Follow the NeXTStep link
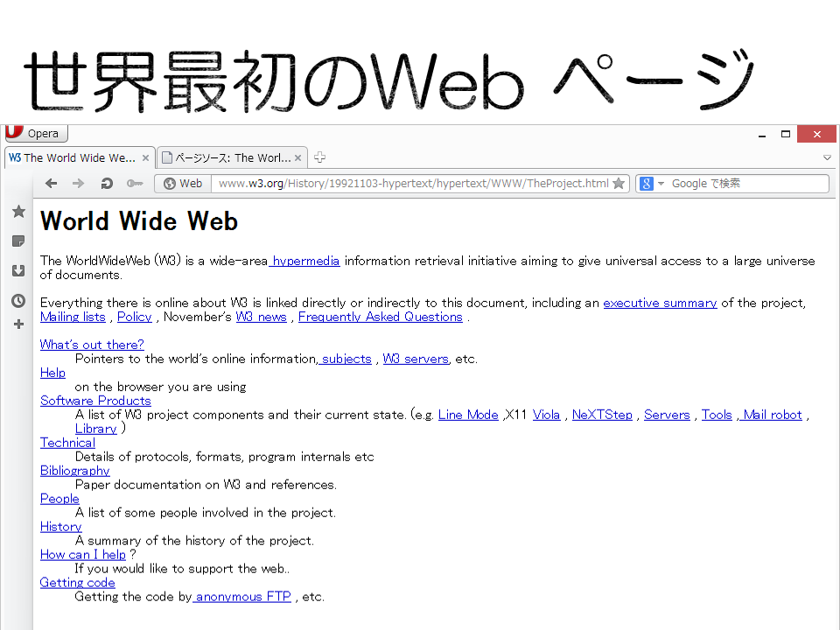 (602, 415)
